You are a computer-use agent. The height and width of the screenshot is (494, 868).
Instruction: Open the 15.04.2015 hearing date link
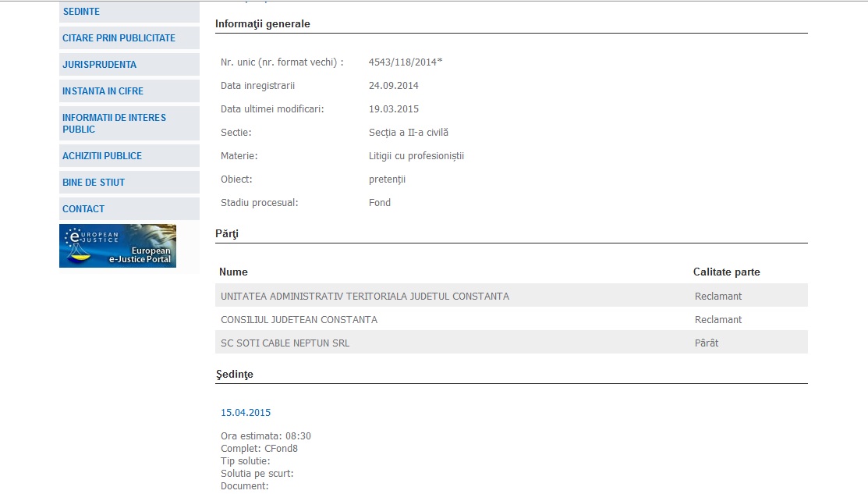click(x=246, y=413)
